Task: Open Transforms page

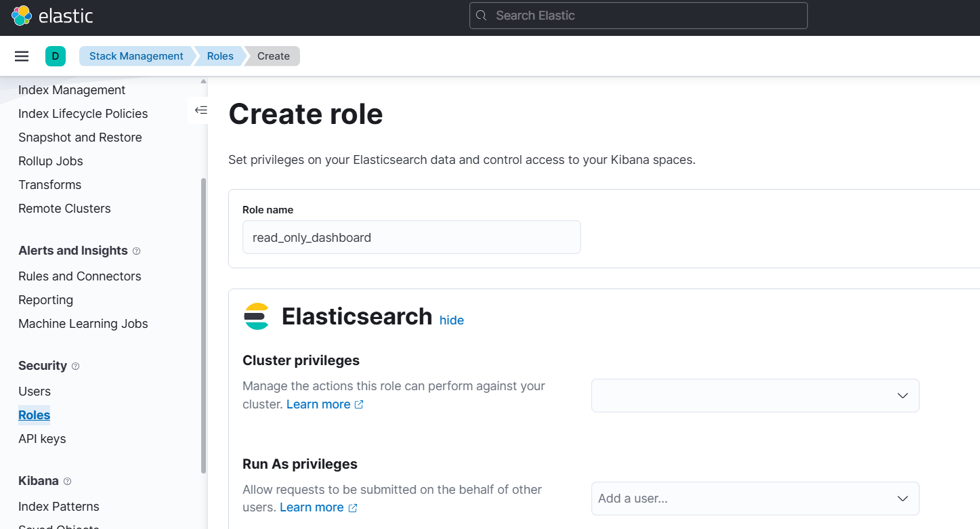Action: (x=49, y=185)
